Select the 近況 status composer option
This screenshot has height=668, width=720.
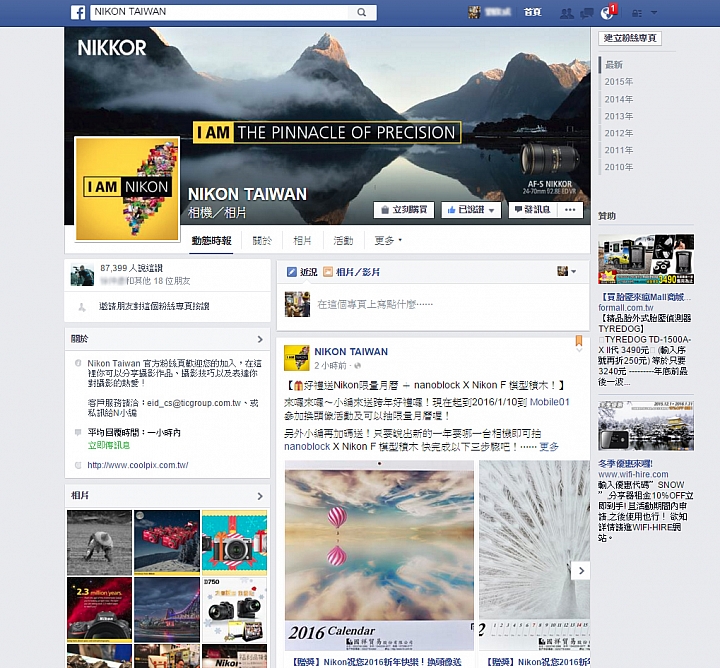pos(302,272)
